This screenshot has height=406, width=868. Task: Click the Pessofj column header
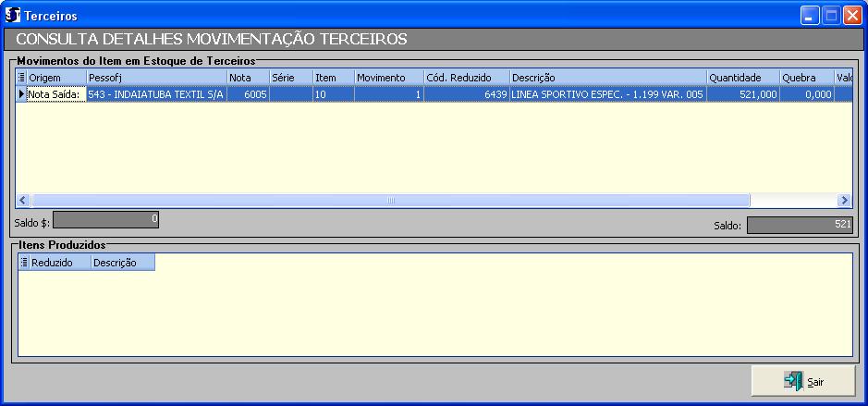click(155, 79)
